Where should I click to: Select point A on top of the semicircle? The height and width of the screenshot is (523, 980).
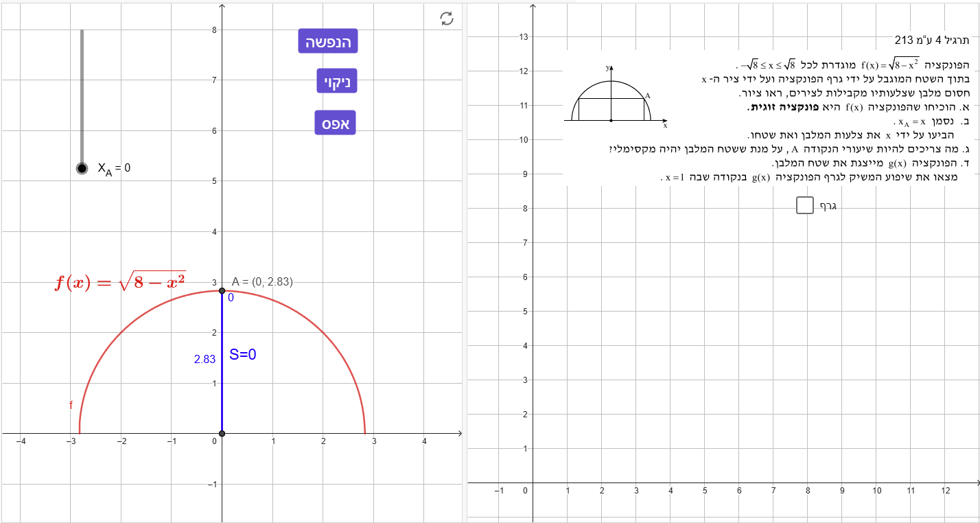coord(222,291)
